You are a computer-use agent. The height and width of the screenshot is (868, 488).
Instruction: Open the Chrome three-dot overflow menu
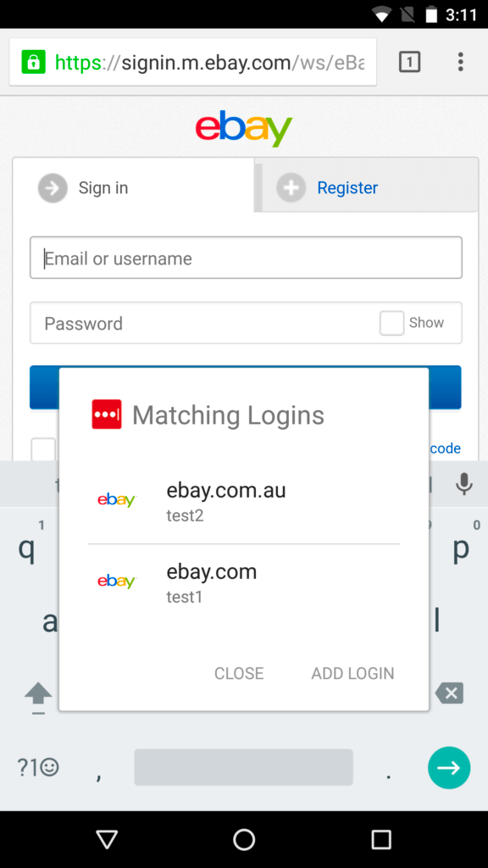coord(460,62)
